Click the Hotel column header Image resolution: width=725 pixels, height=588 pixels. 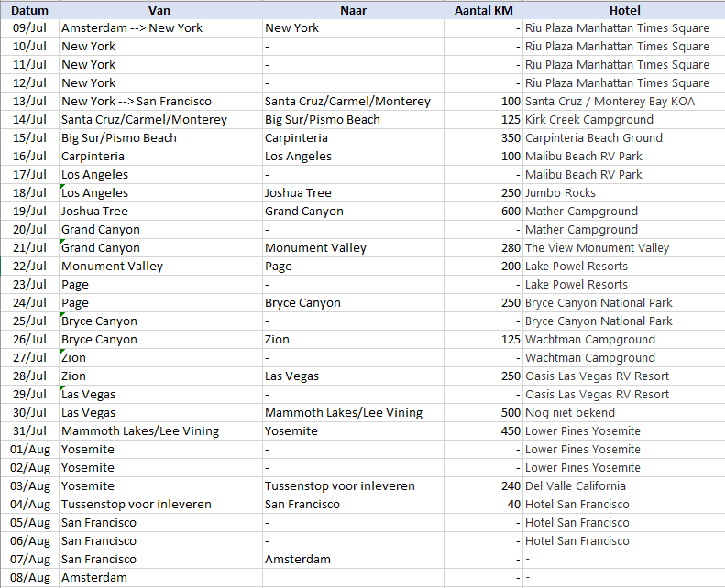pyautogui.click(x=623, y=10)
